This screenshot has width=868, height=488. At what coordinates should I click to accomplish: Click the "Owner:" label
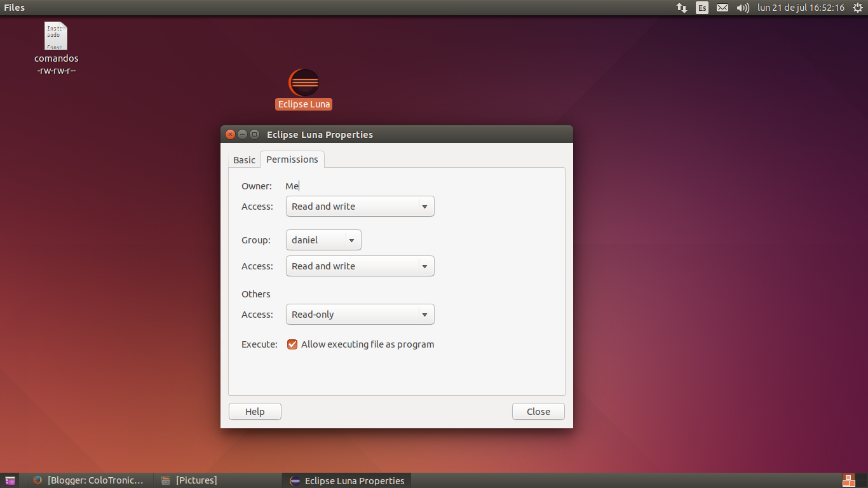(x=257, y=186)
